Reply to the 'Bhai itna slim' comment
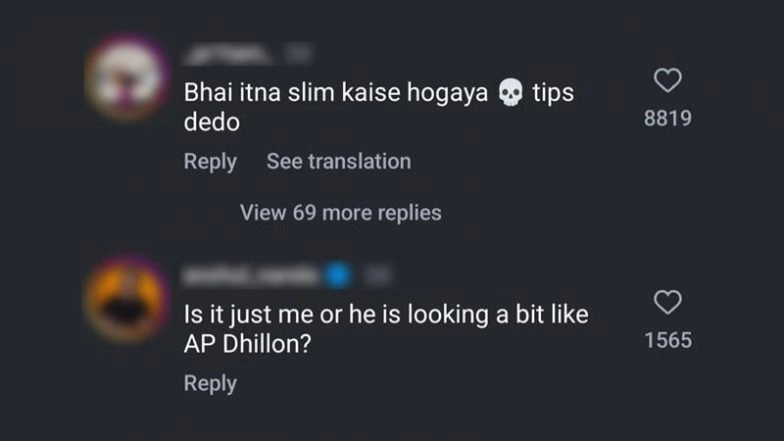The image size is (784, 441). [x=210, y=162]
